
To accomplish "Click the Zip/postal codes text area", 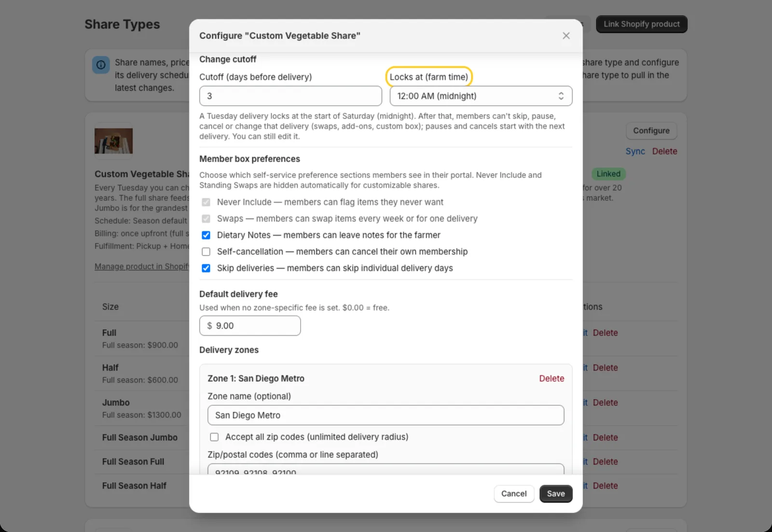I will pos(386,470).
